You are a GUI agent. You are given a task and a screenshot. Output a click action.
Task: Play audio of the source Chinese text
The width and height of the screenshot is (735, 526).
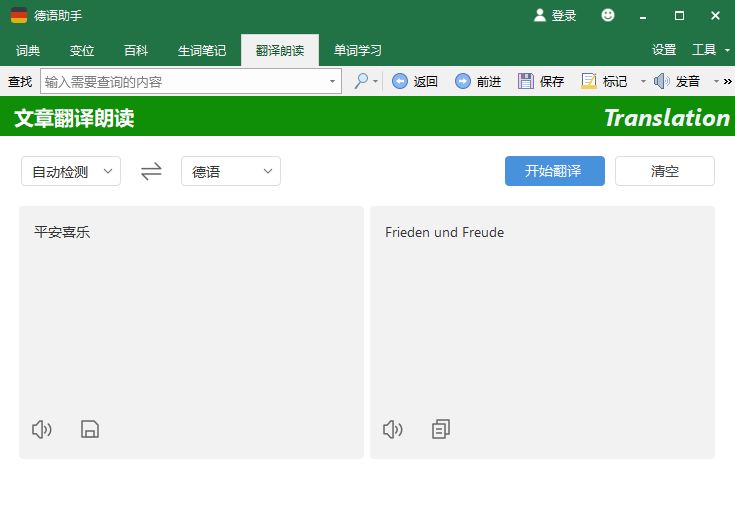[x=42, y=429]
